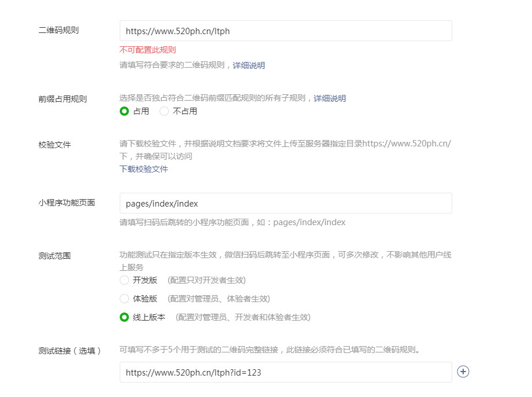Click the 前缀占用规则 label
532x397 pixels.
[62, 99]
